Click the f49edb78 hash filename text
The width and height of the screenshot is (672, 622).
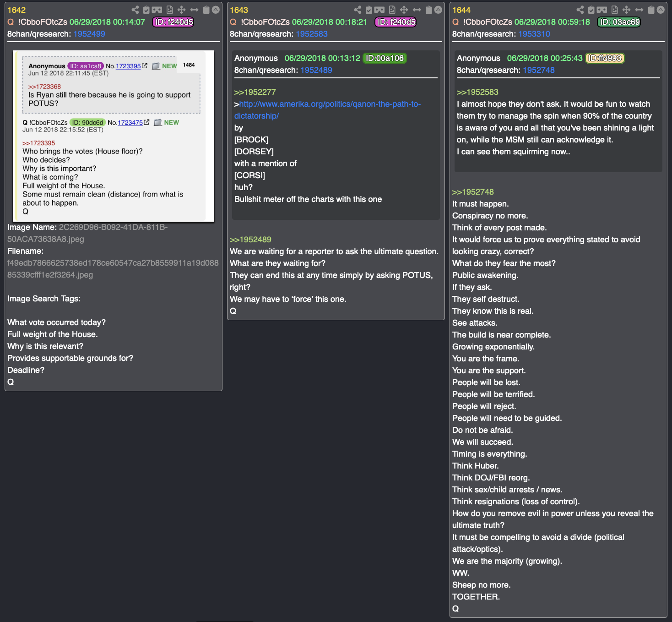tap(113, 269)
